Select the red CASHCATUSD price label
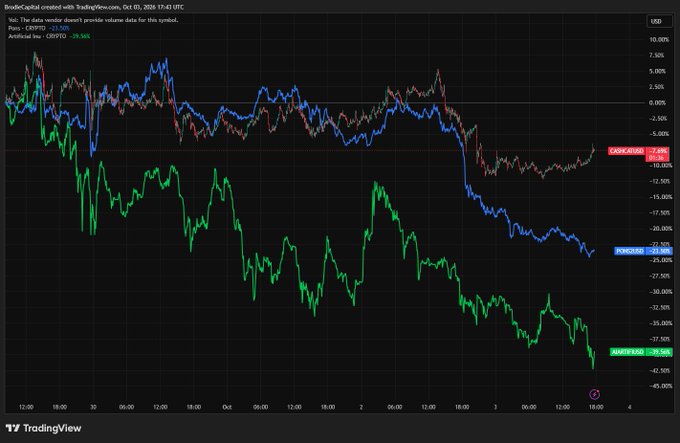680x443 pixels. click(626, 151)
